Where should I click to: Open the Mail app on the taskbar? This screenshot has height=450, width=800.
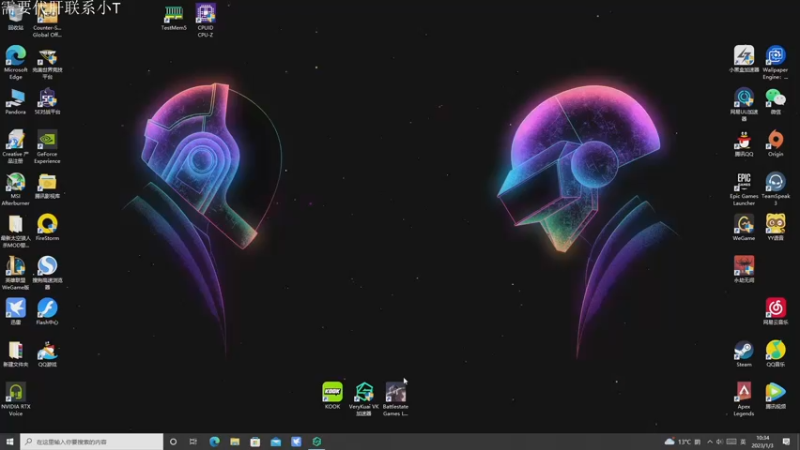pyautogui.click(x=276, y=441)
